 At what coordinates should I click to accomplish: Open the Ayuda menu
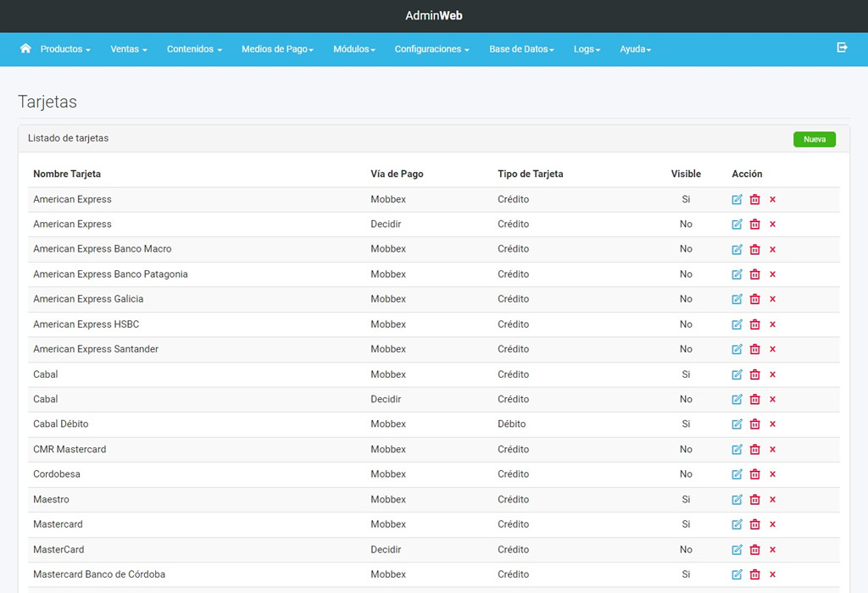(x=635, y=49)
